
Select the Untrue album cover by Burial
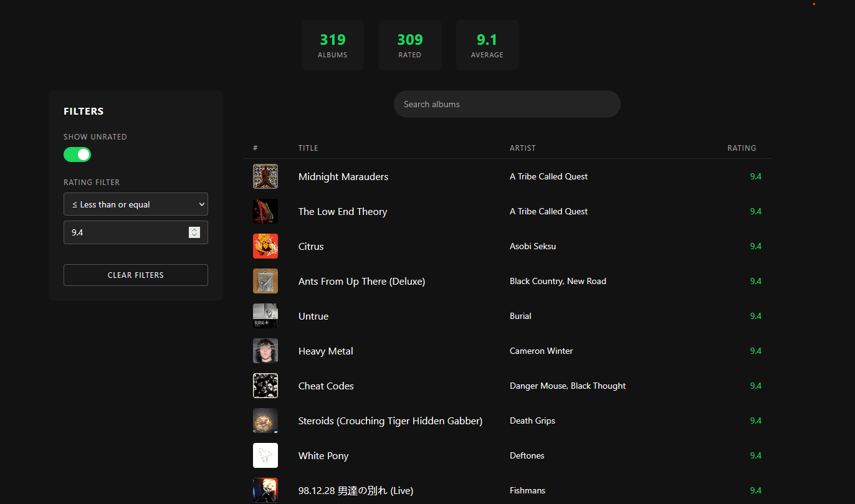[265, 316]
